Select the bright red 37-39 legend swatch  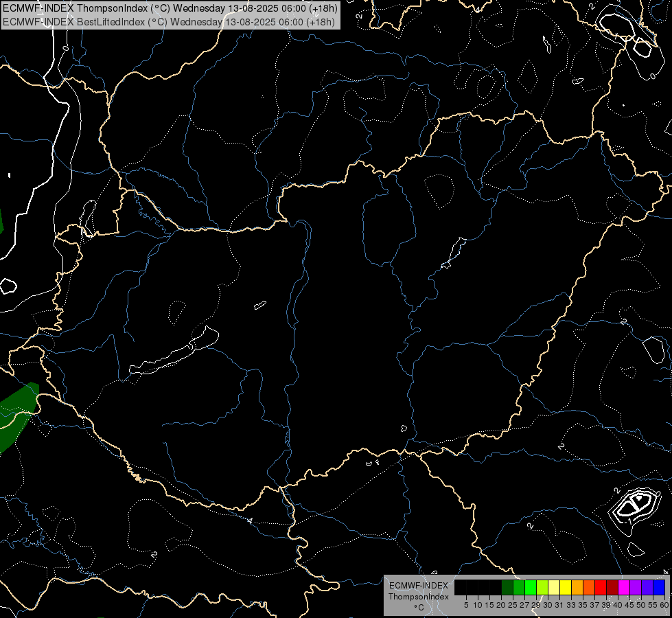601,588
